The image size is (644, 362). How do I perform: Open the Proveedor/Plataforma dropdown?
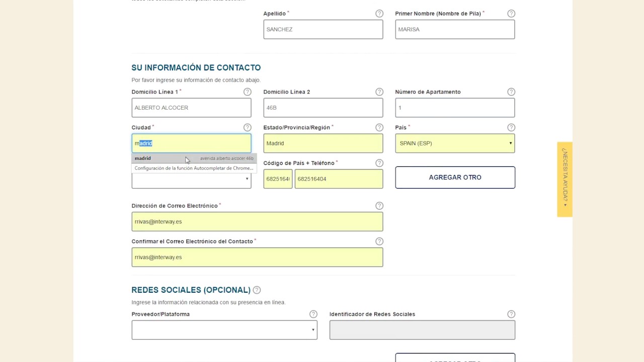point(224,330)
